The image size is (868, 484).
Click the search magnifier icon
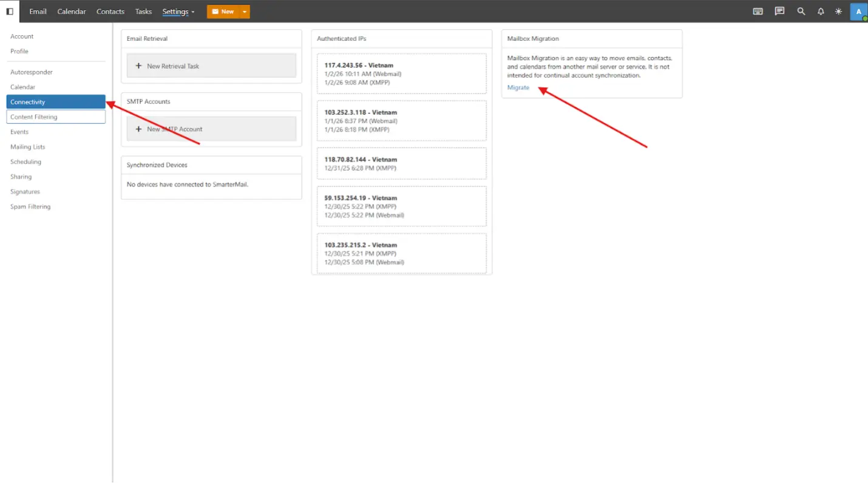coord(801,11)
